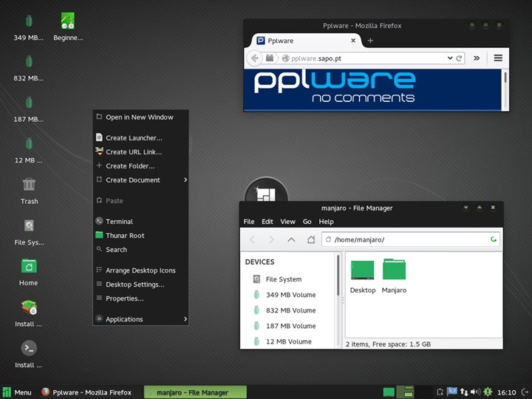Click the volume speaker tray icon
Viewport: 532px width, 399px height.
point(475,392)
